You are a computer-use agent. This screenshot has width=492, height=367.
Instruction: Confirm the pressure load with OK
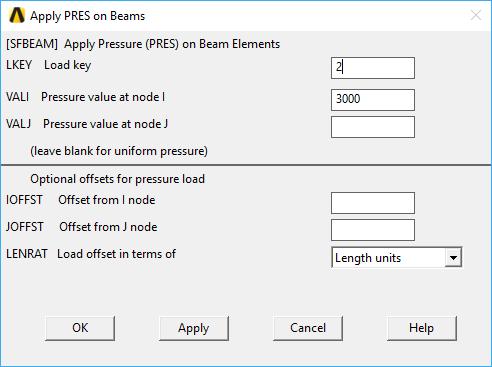(80, 328)
